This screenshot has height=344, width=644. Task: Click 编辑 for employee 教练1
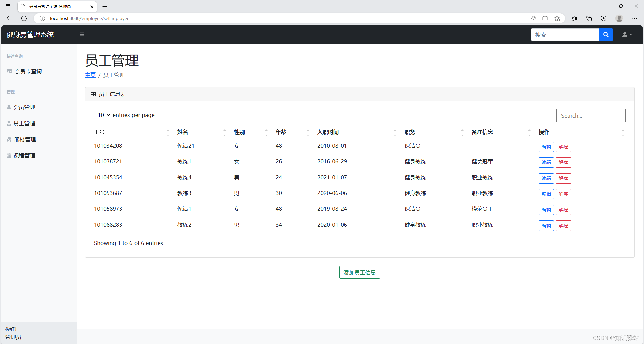[x=546, y=162]
